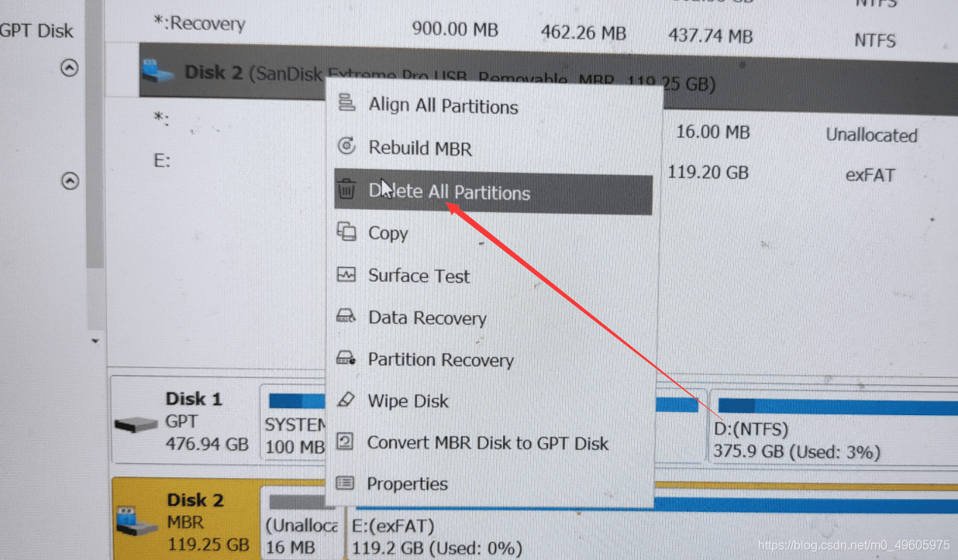Click NTFS cell in Recovery row

(875, 40)
